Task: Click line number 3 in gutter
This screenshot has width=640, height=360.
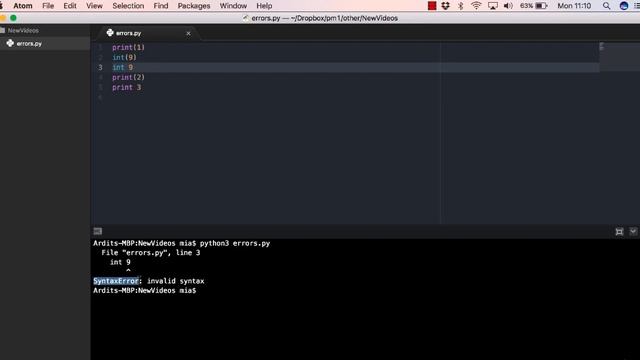Action: tap(100, 67)
